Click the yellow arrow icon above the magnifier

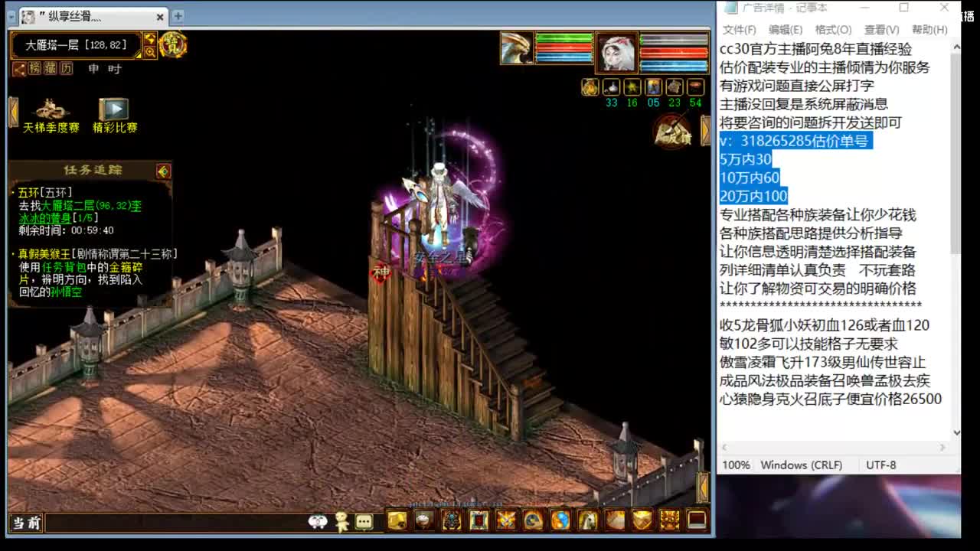click(150, 38)
